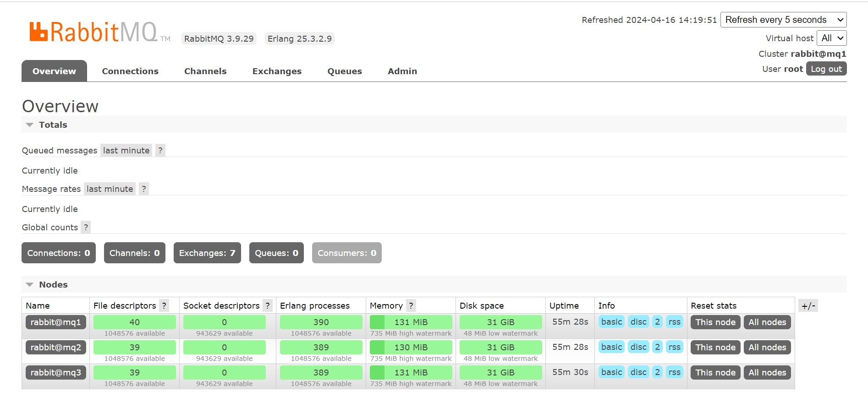The width and height of the screenshot is (868, 397).
Task: Open help for File descriptors column
Action: point(164,305)
